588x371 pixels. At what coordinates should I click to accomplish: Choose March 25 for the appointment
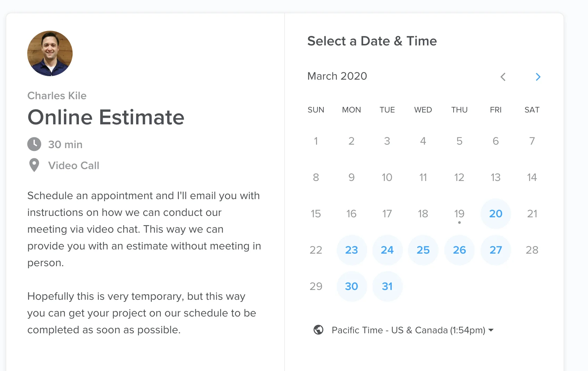[x=423, y=250]
